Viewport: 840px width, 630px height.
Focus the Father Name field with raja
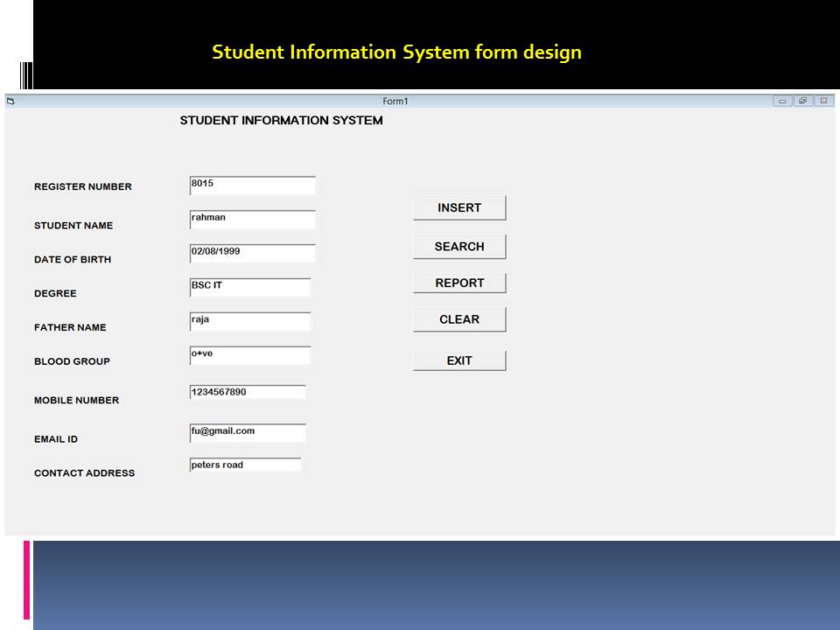coord(250,321)
